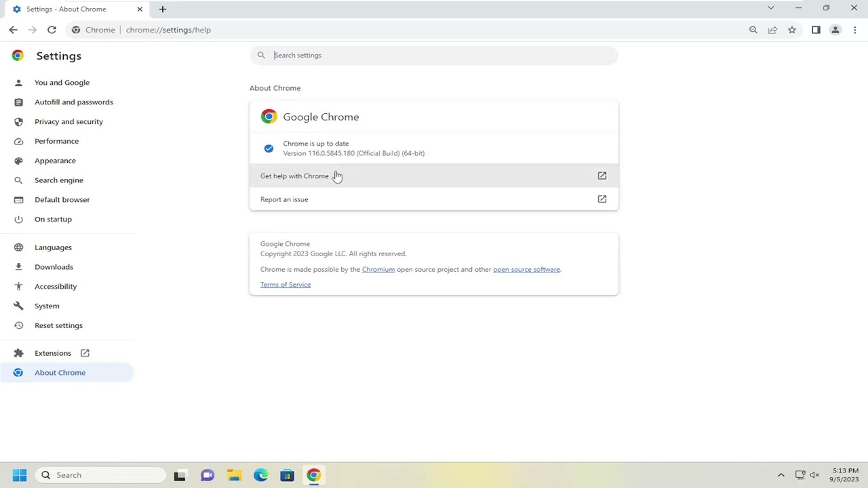This screenshot has height=488, width=868.
Task: Click the taskbar Search box
Action: coord(100,475)
